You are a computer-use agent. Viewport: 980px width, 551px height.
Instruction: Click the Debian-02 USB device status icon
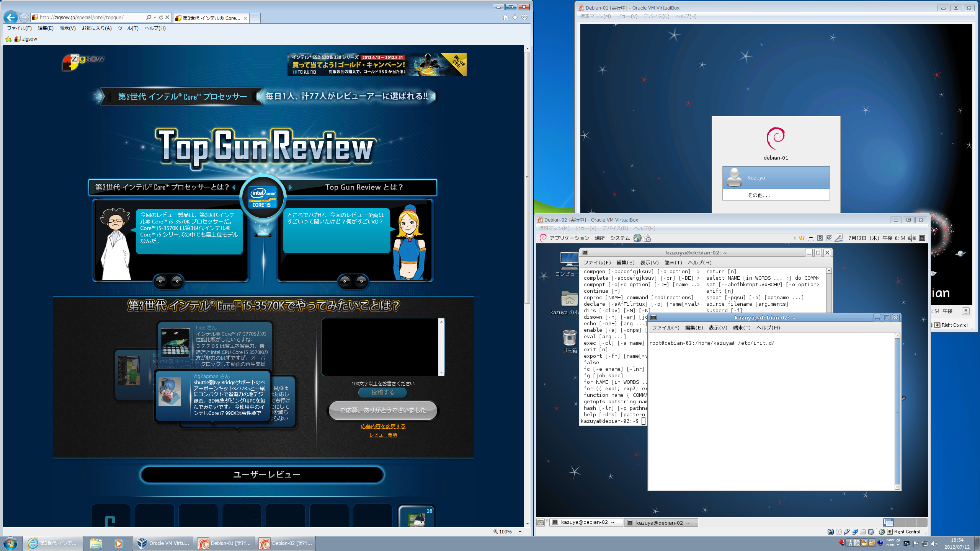pos(847,531)
